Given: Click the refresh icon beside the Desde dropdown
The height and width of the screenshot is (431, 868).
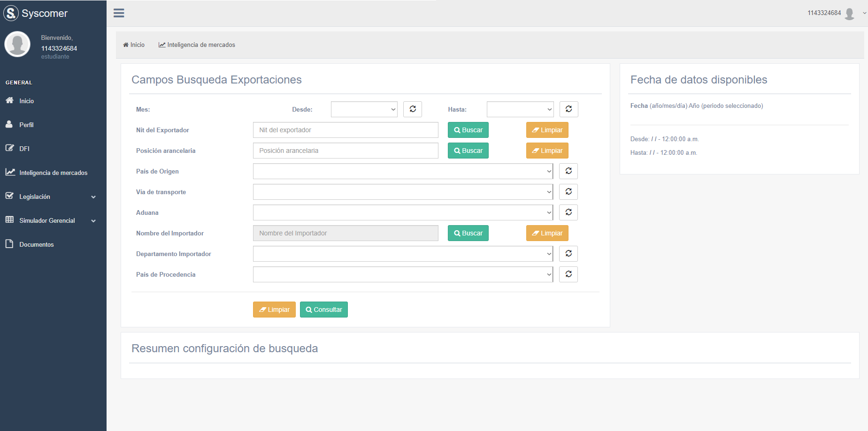Looking at the screenshot, I should tap(412, 109).
